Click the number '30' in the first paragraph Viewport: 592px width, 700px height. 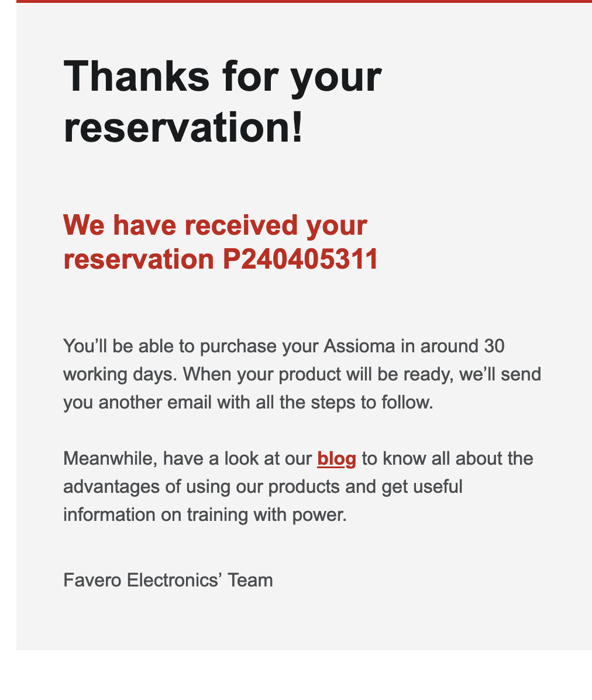494,346
